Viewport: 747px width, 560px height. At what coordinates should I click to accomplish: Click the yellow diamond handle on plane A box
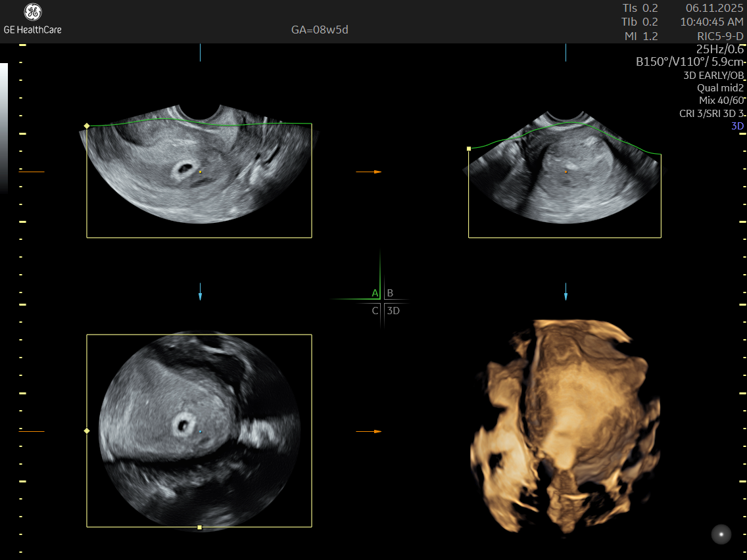point(87,125)
